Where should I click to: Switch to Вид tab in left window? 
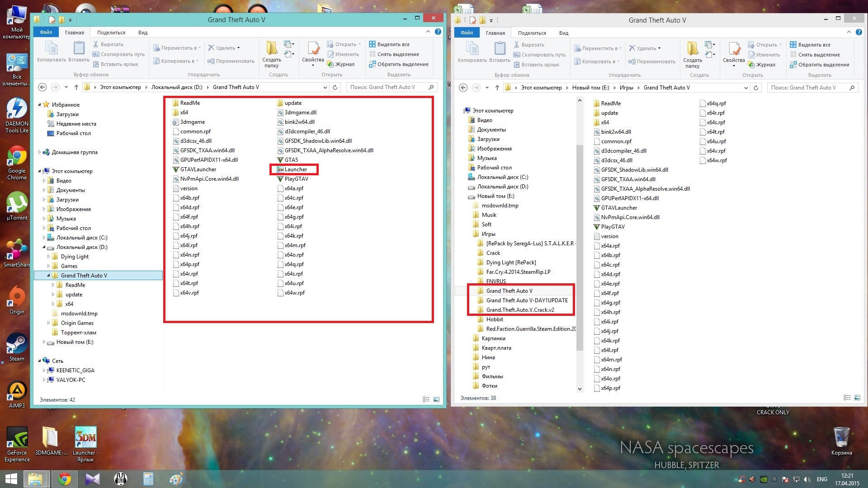click(143, 33)
